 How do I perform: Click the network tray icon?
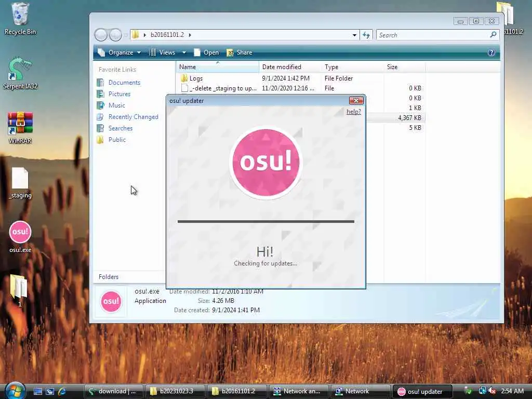click(x=482, y=391)
